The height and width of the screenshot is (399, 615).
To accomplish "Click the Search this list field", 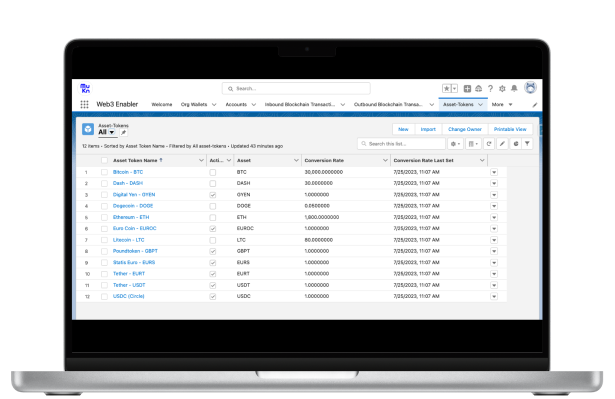I will click(401, 144).
